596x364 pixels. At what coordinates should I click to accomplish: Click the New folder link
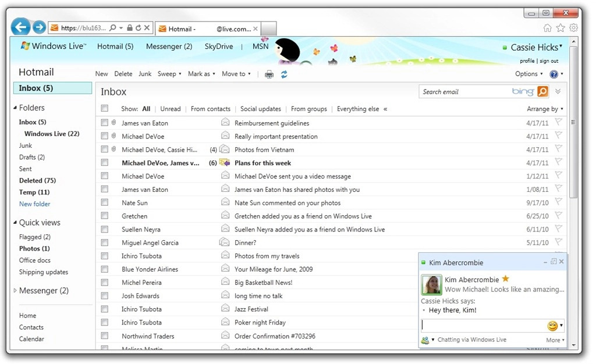pos(34,204)
